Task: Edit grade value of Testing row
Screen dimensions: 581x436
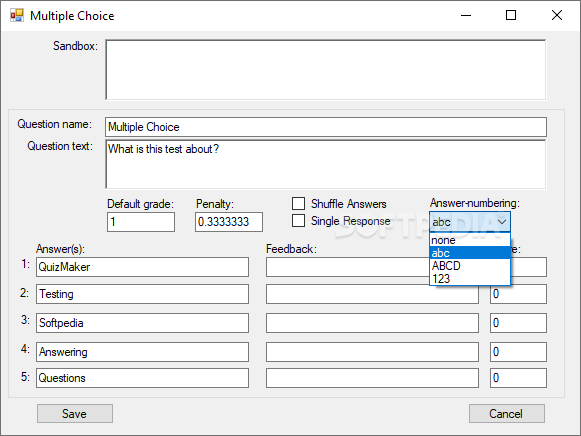Action: click(518, 294)
